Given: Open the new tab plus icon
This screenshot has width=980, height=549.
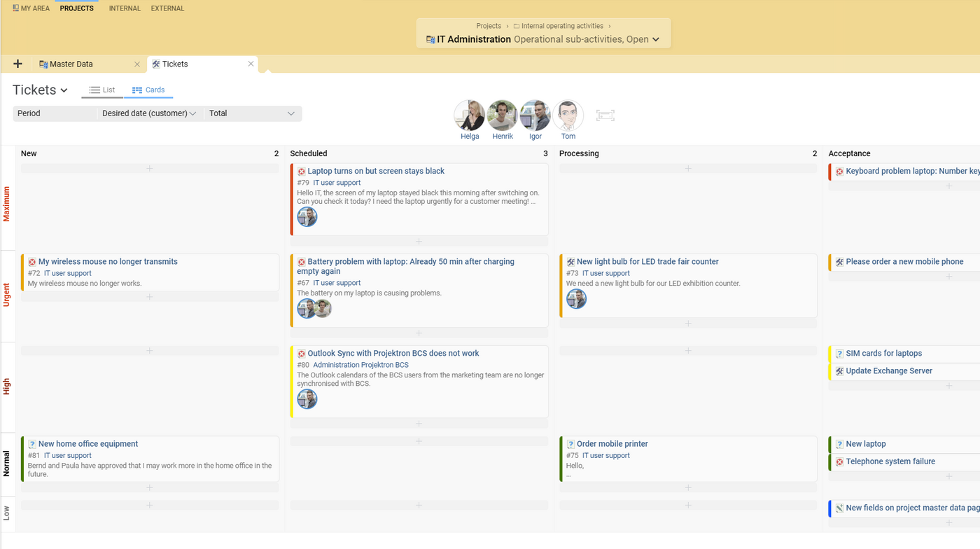Looking at the screenshot, I should point(17,64).
